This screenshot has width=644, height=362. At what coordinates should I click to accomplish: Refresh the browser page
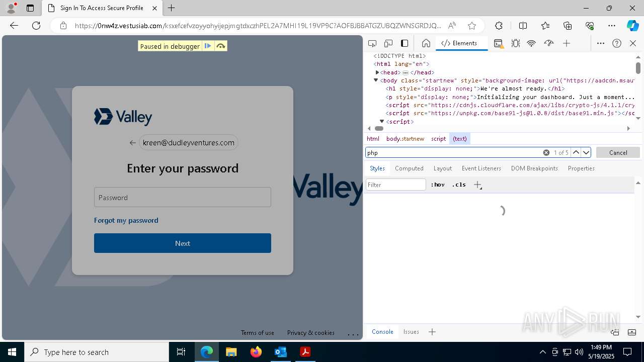36,26
